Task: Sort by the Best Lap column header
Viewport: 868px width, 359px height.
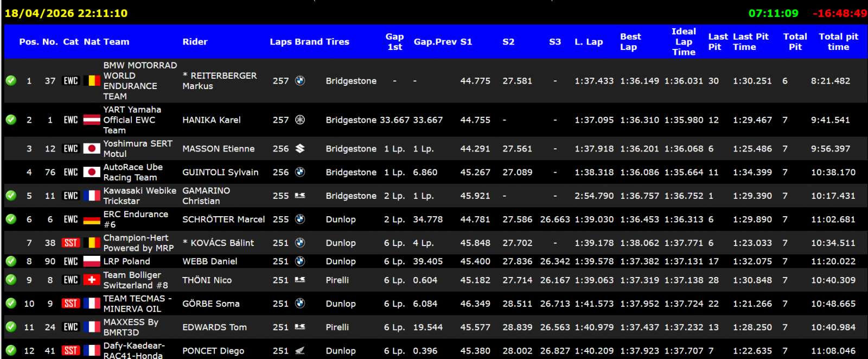Action: point(630,42)
